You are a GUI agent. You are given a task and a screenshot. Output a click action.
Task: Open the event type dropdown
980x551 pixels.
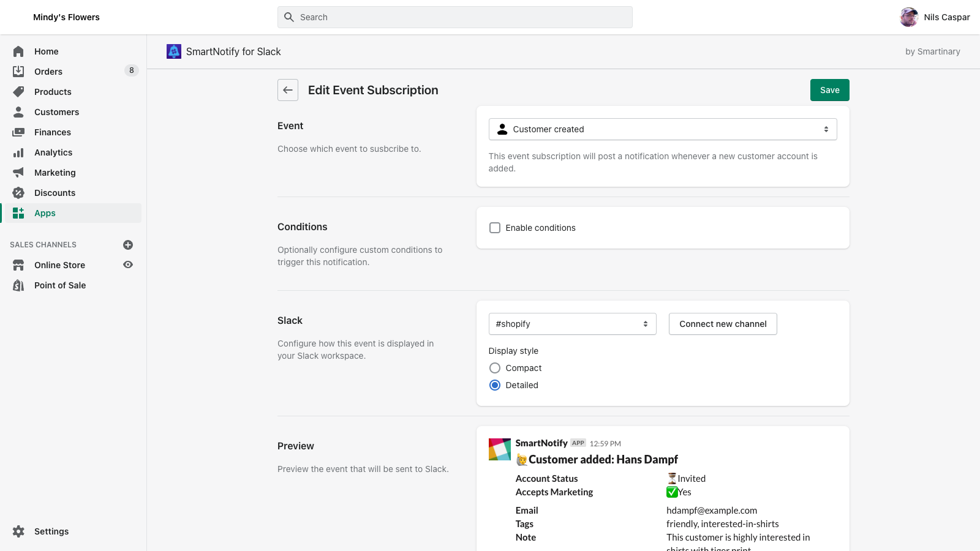point(662,129)
